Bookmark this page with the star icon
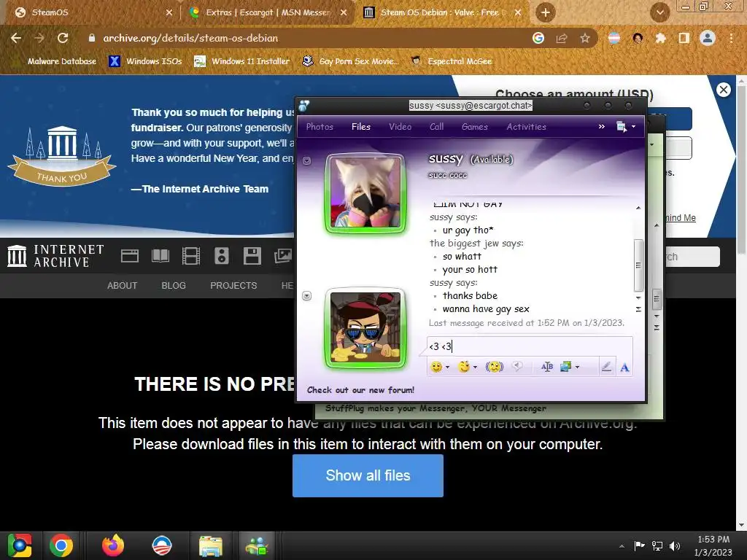The image size is (747, 560). [x=585, y=38]
